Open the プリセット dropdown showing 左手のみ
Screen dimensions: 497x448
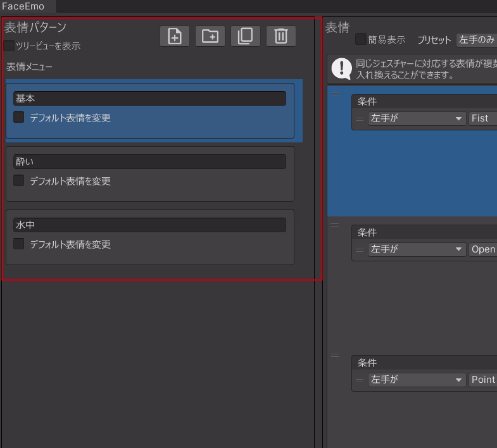pos(476,40)
